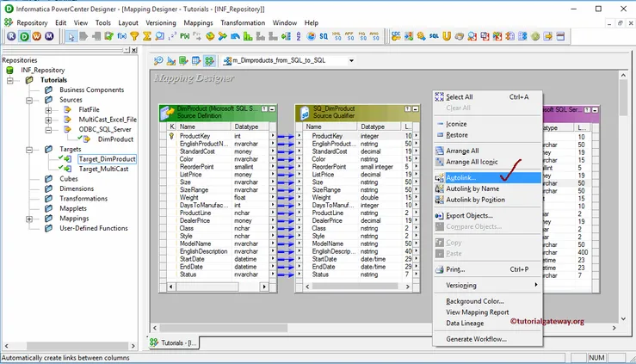
Task: Select DimProduct source in the tree
Action: [x=115, y=139]
